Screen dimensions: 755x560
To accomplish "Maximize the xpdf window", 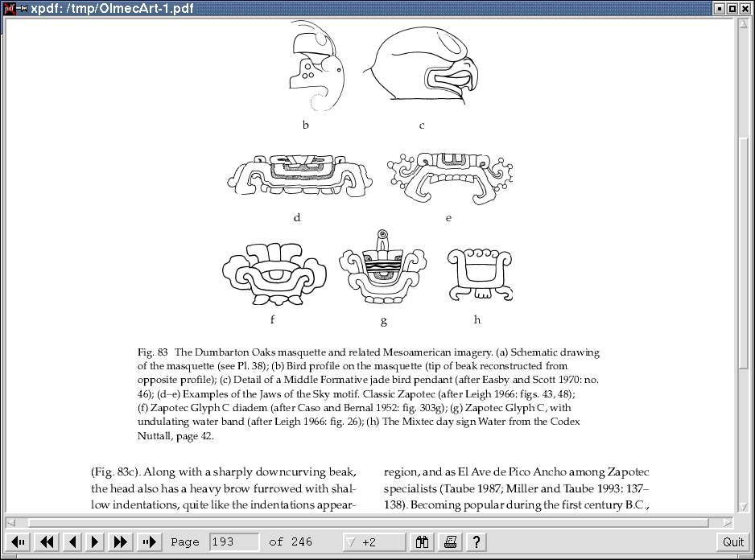I will point(732,8).
